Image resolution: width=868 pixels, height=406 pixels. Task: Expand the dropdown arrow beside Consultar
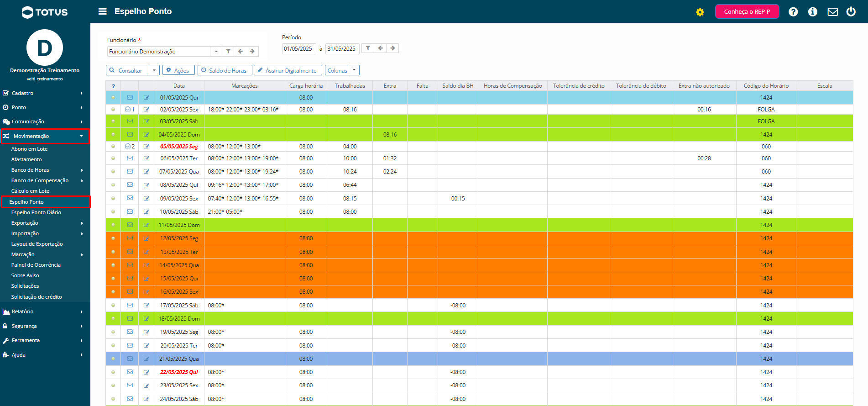154,70
